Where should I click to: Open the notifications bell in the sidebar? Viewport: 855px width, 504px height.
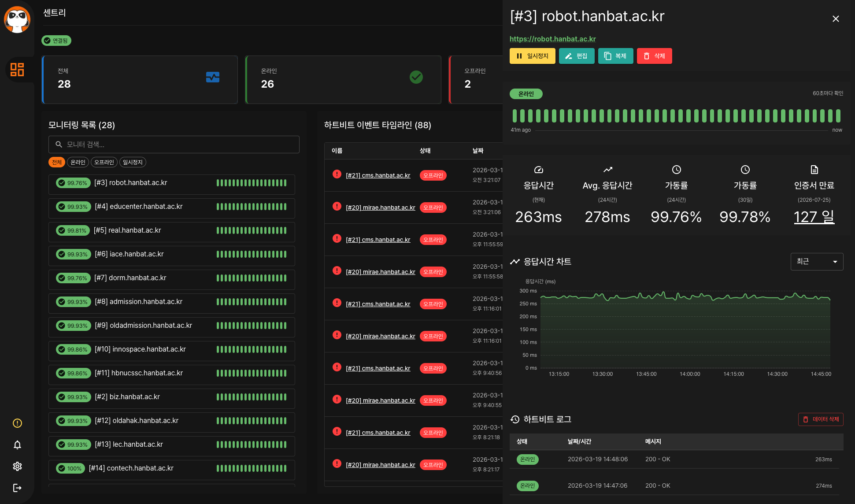[17, 445]
